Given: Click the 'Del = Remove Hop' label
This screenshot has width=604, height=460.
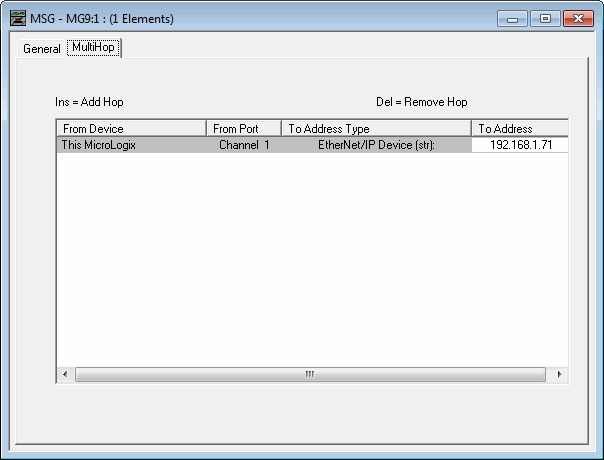Looking at the screenshot, I should (x=422, y=102).
